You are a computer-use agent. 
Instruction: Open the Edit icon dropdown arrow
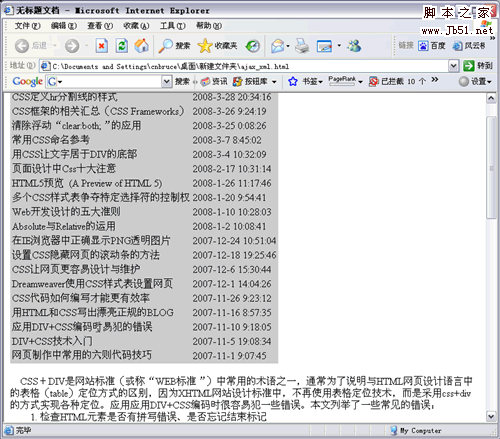[x=339, y=45]
